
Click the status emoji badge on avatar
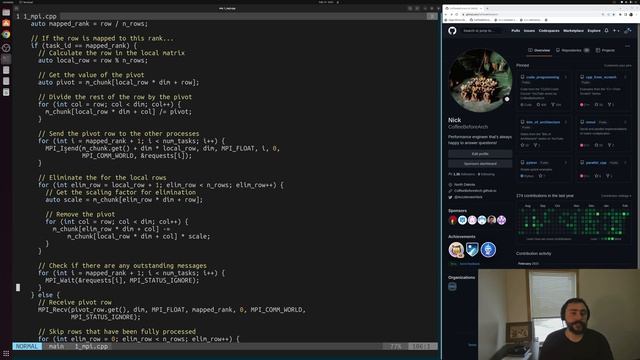507,99
